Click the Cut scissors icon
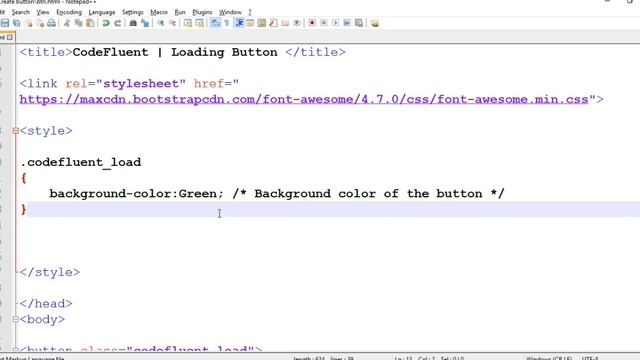Screen dimensions: 640x360 [x=67, y=23]
